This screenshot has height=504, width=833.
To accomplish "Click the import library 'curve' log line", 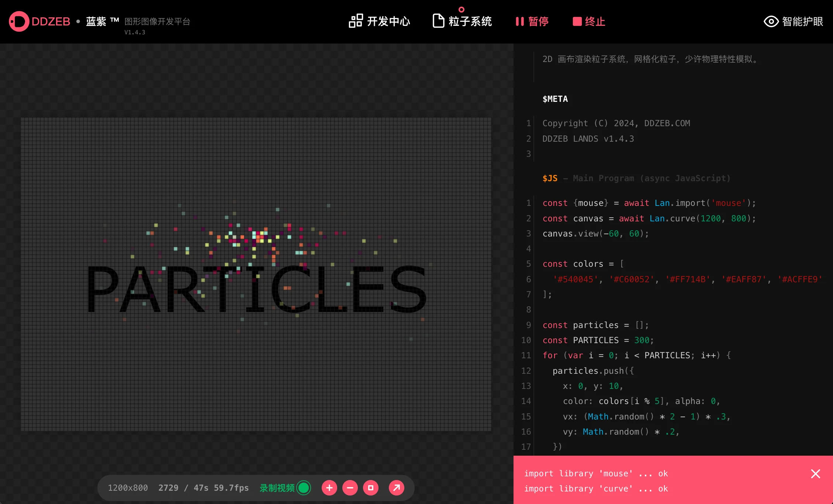I will [x=596, y=489].
